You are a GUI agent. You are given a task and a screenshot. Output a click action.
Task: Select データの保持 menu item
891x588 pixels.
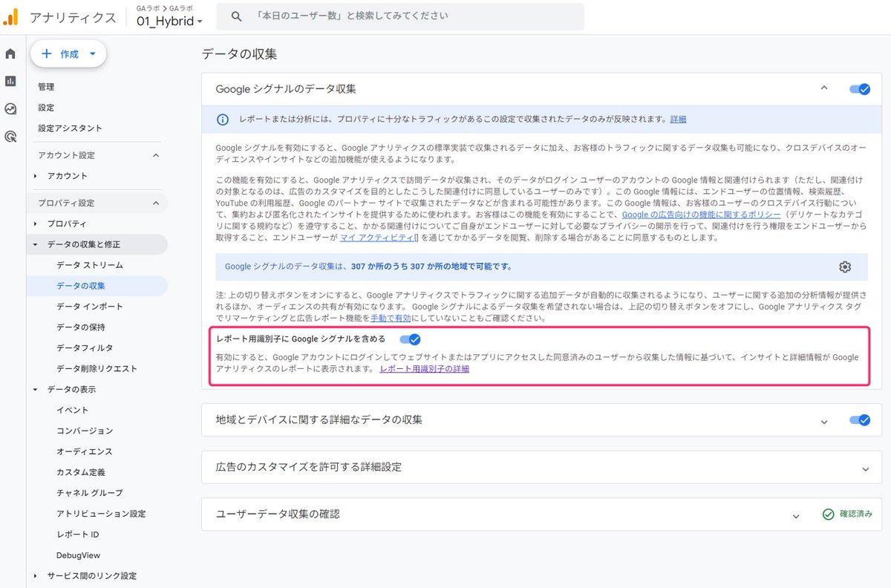pos(81,327)
